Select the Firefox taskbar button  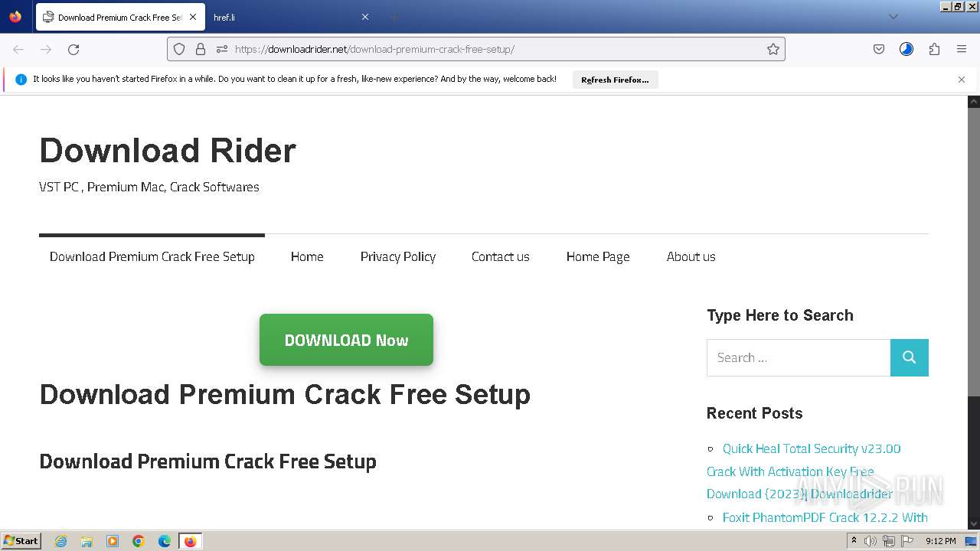(190, 541)
